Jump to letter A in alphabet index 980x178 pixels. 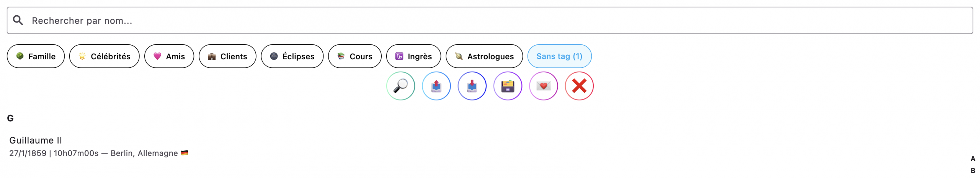click(973, 159)
